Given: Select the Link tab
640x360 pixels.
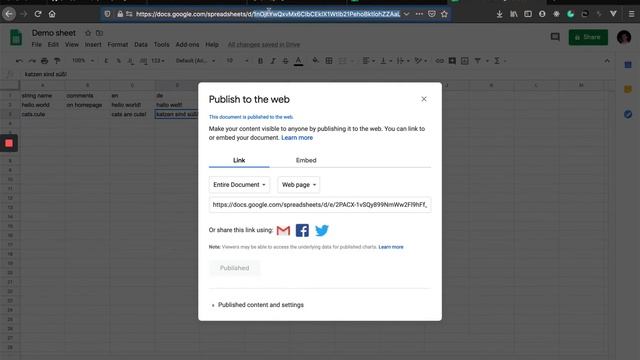Looking at the screenshot, I should tap(239, 160).
